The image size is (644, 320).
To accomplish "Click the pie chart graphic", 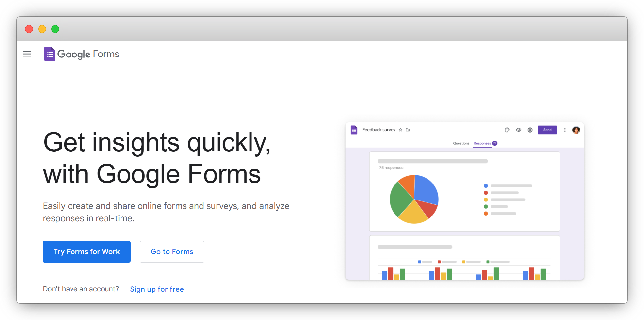I will (414, 199).
